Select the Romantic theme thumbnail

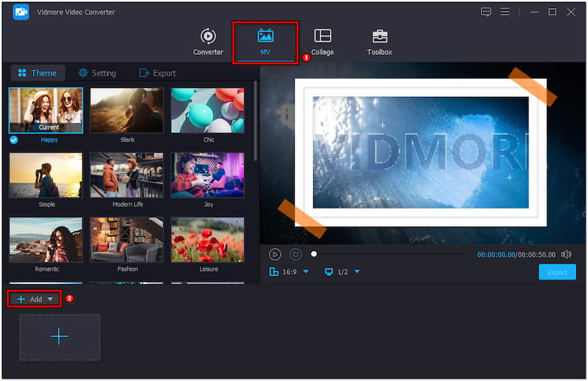(x=46, y=240)
